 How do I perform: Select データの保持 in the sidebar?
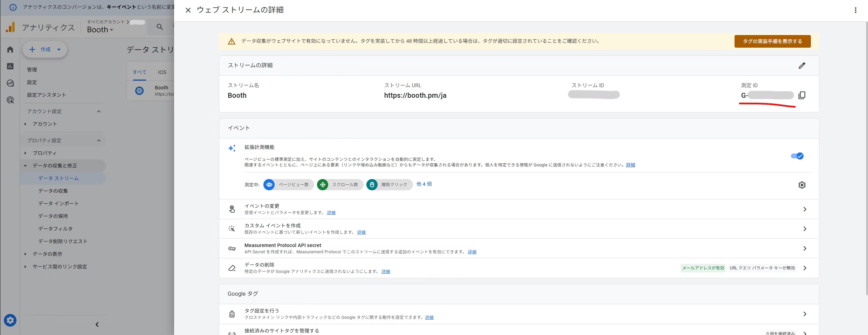pos(53,216)
